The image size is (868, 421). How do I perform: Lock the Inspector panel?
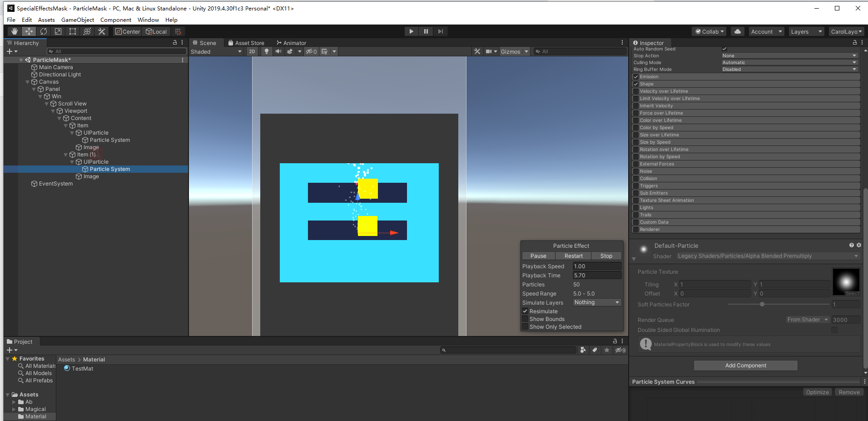point(854,42)
